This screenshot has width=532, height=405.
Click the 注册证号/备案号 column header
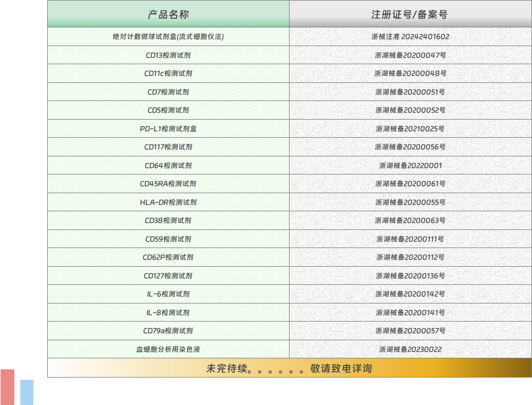[410, 15]
